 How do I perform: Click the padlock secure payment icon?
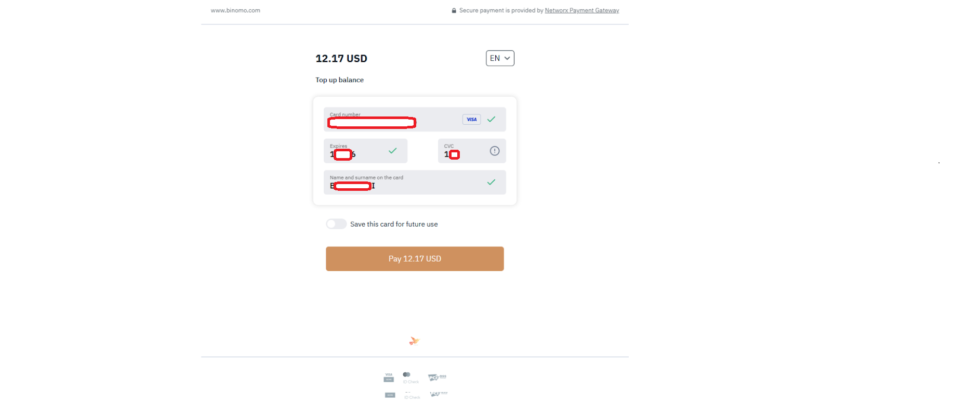pyautogui.click(x=454, y=10)
